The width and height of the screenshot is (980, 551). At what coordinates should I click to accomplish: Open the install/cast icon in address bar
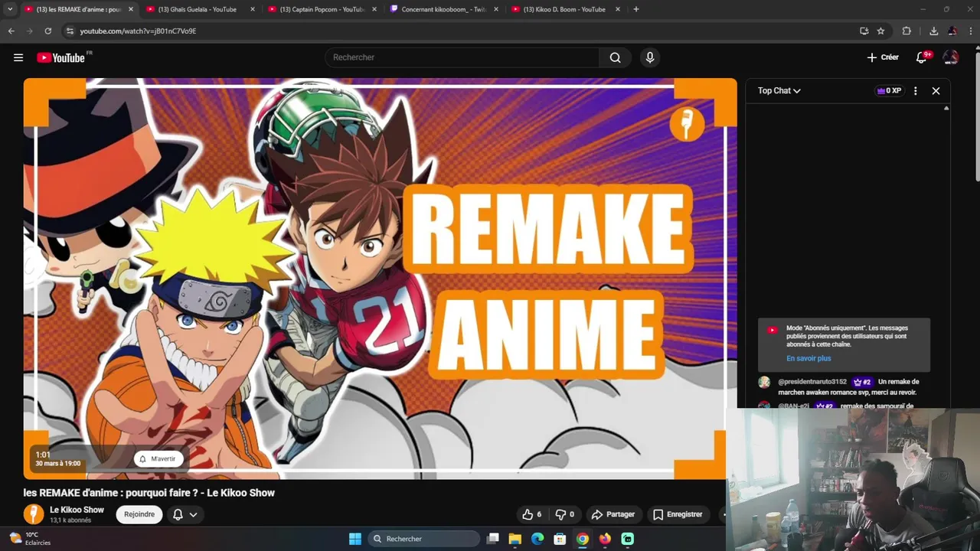[x=864, y=31]
